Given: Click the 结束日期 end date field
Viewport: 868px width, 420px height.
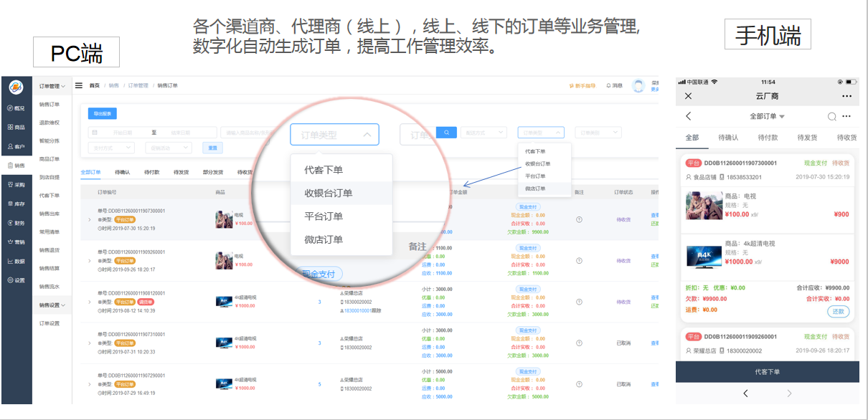Looking at the screenshot, I should coord(181,133).
